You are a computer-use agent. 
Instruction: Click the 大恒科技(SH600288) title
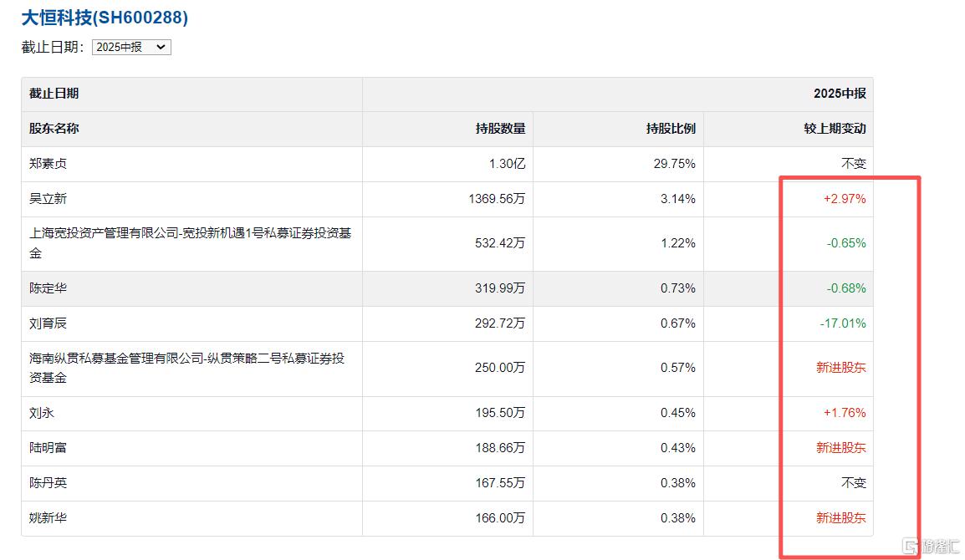coord(105,18)
